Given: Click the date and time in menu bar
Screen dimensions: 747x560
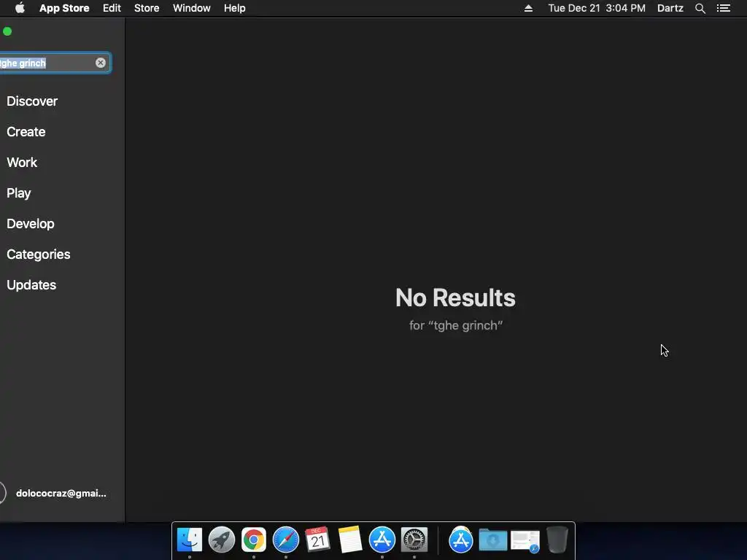Looking at the screenshot, I should coord(597,8).
